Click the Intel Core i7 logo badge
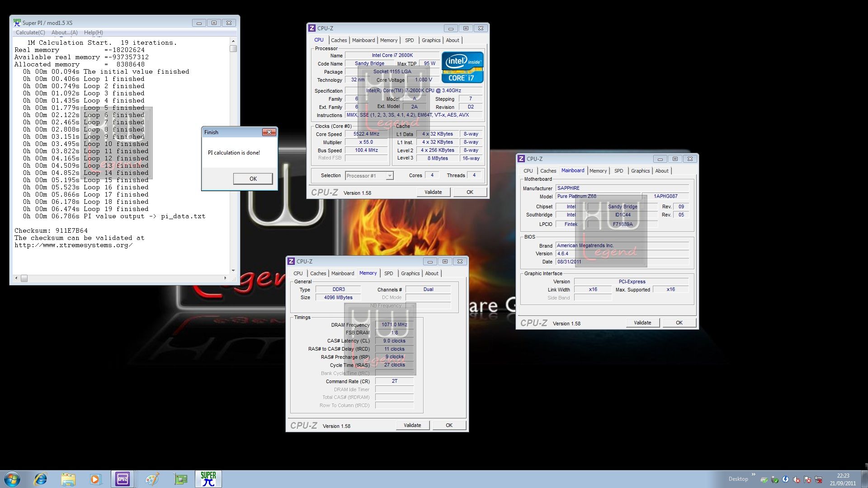 point(462,67)
